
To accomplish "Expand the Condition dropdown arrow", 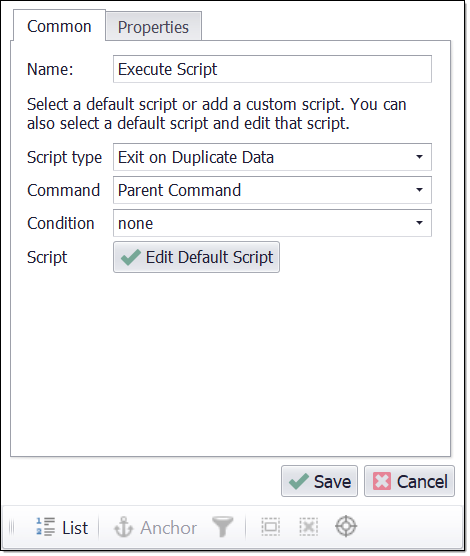I will [419, 223].
